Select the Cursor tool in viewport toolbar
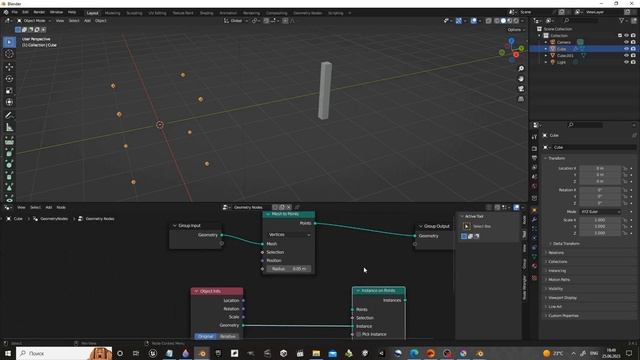This screenshot has height=360, width=640. coord(9,54)
